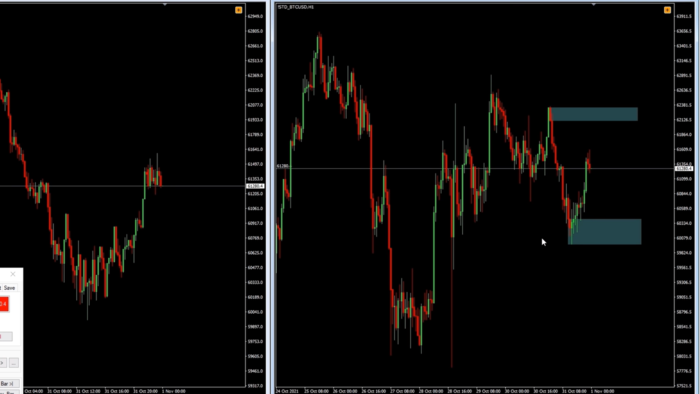The image size is (700, 394).
Task: Click the Save button in the panel
Action: point(9,288)
